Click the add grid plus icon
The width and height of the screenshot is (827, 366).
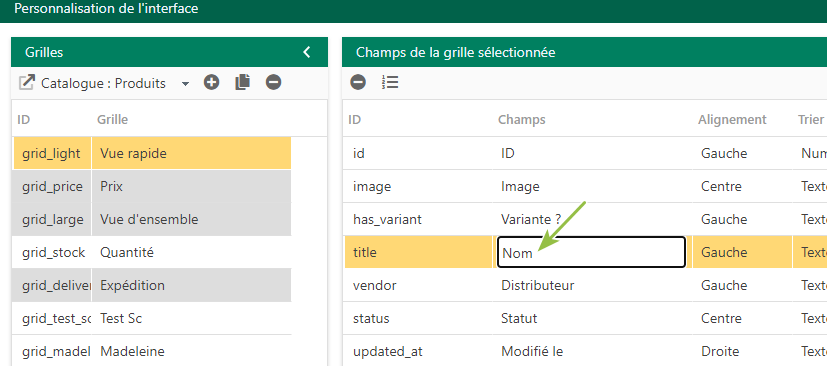(x=211, y=82)
